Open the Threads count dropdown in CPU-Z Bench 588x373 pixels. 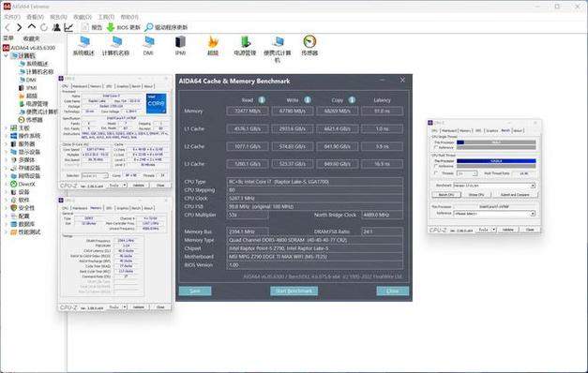(467, 173)
